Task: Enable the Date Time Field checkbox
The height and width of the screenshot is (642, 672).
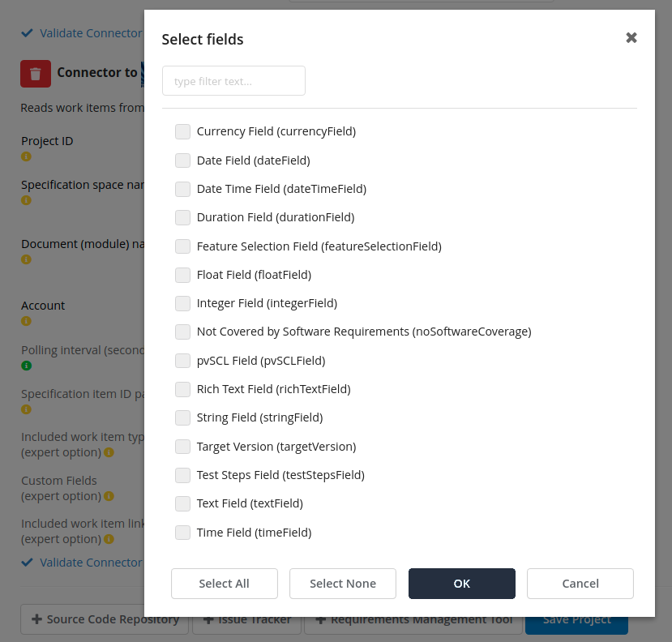Action: click(182, 189)
